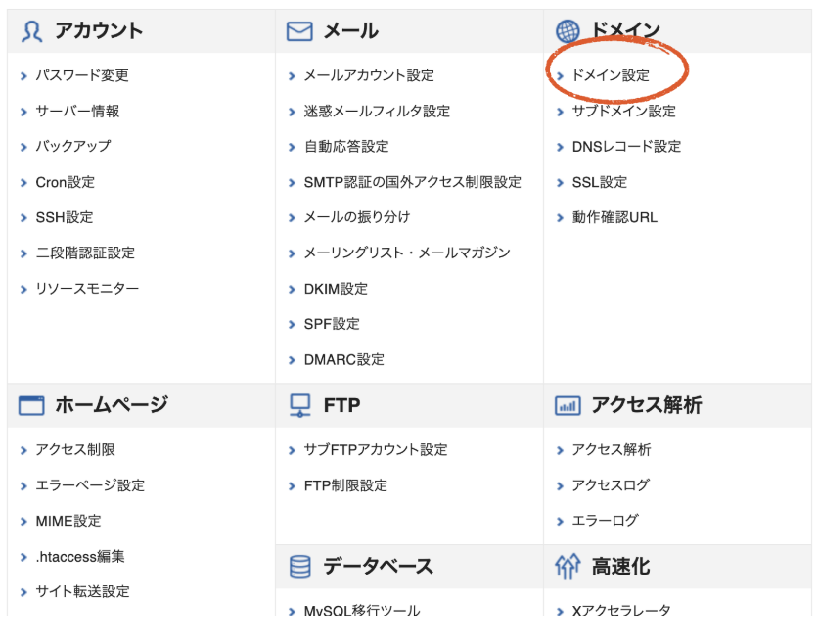
Task: Click the アクセス解析 bar chart icon
Action: tap(568, 405)
